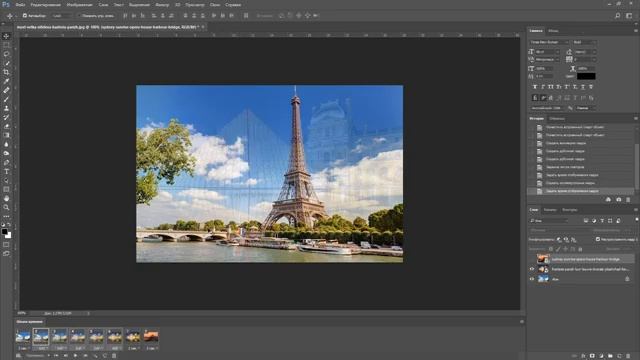Switch to the Абзац tab
Image resolution: width=640 pixels, height=360 pixels.
coord(553,31)
